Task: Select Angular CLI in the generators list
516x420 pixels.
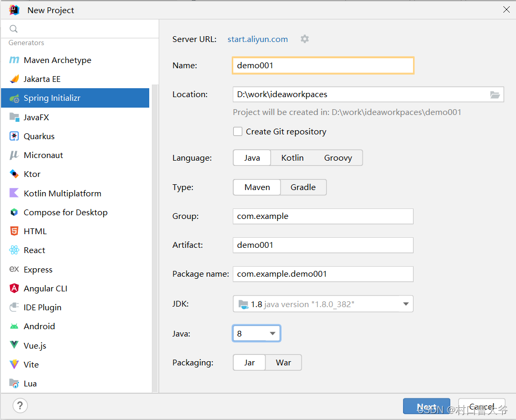Action: click(75, 288)
